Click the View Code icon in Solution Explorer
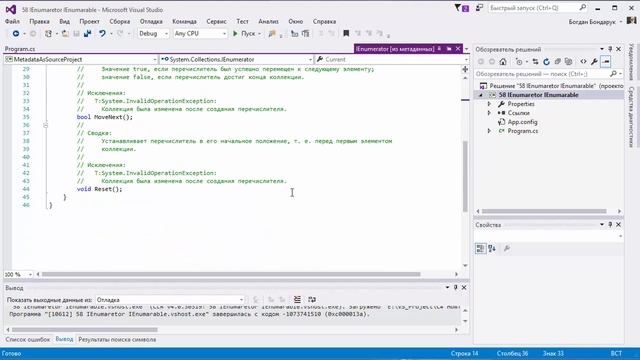 coord(583,62)
